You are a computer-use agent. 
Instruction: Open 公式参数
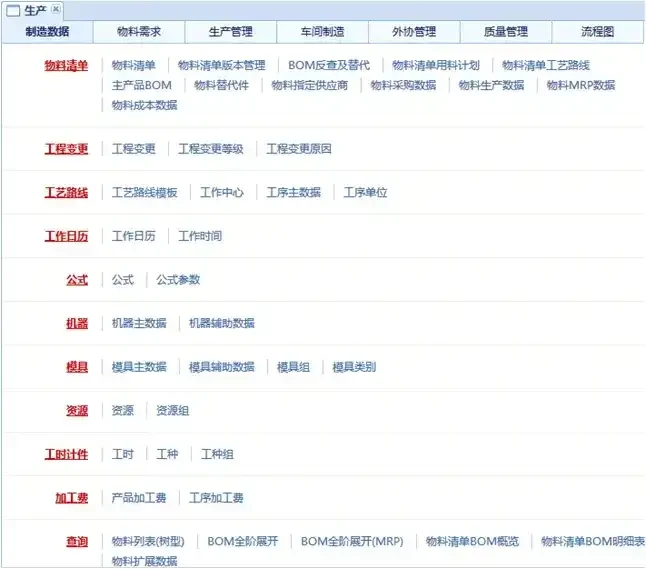[178, 280]
